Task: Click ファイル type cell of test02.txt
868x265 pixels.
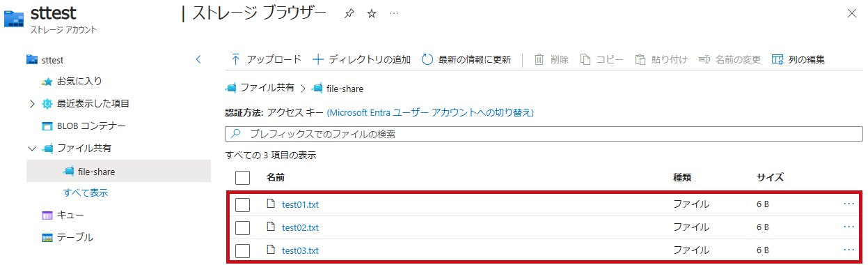Action: pos(691,227)
